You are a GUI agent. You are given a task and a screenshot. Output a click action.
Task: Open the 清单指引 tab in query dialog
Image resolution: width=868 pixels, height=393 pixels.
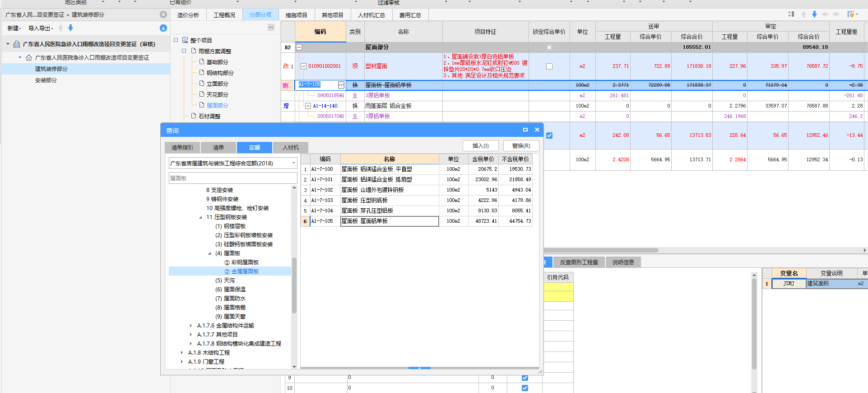(x=182, y=148)
